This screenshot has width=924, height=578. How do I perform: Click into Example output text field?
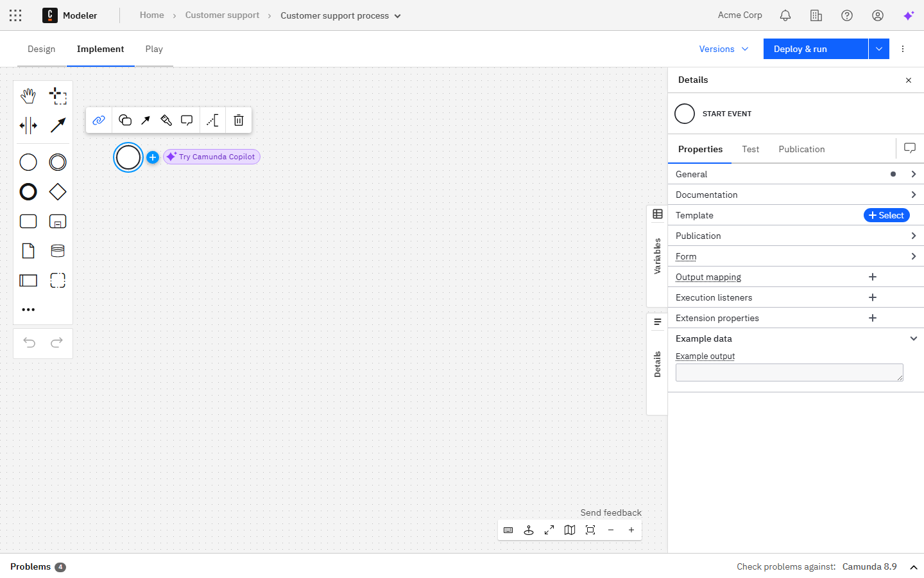point(789,372)
